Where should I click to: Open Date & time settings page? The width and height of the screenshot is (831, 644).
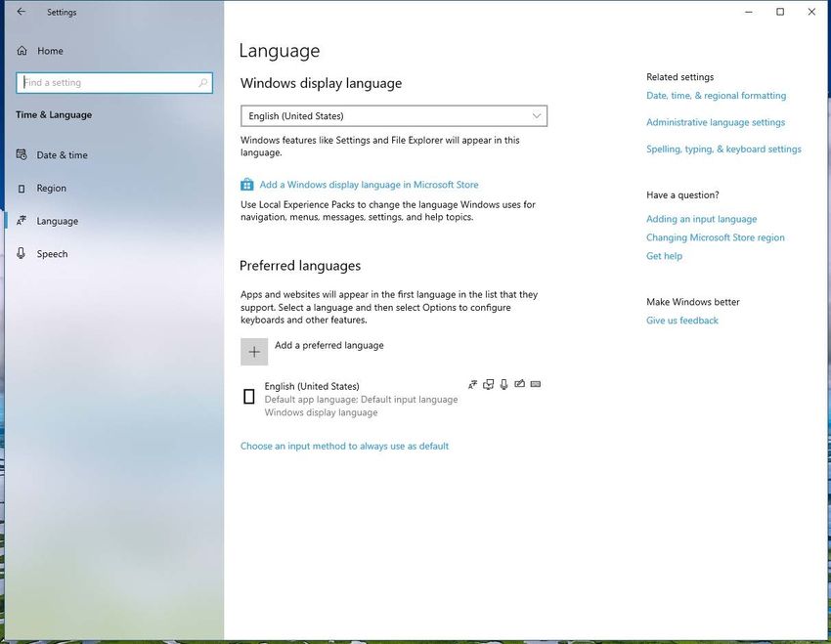tap(113, 154)
